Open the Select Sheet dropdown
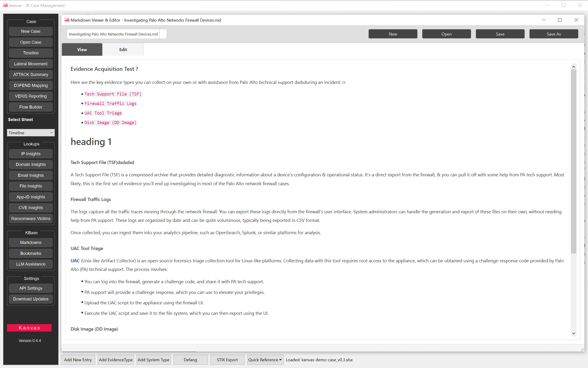This screenshot has height=368, width=588. click(31, 133)
